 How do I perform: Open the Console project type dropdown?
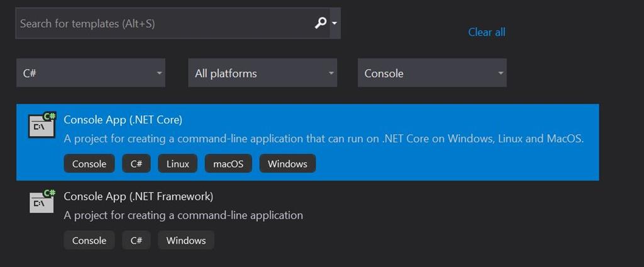[432, 73]
